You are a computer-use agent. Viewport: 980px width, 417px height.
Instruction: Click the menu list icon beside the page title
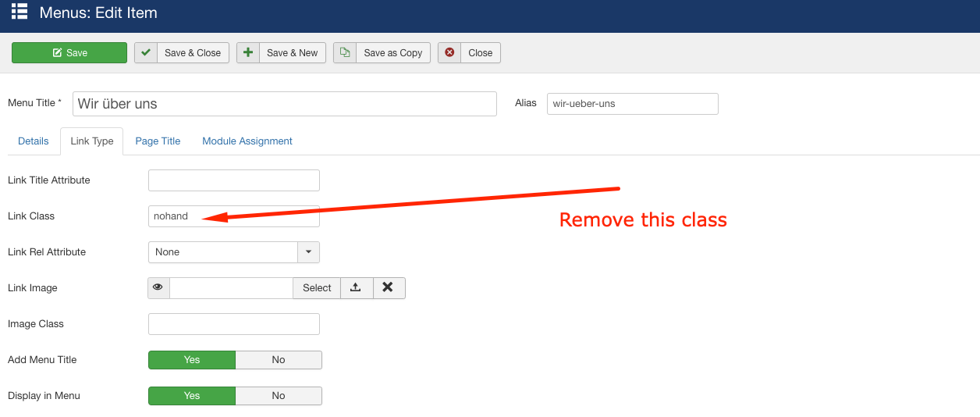[x=20, y=12]
